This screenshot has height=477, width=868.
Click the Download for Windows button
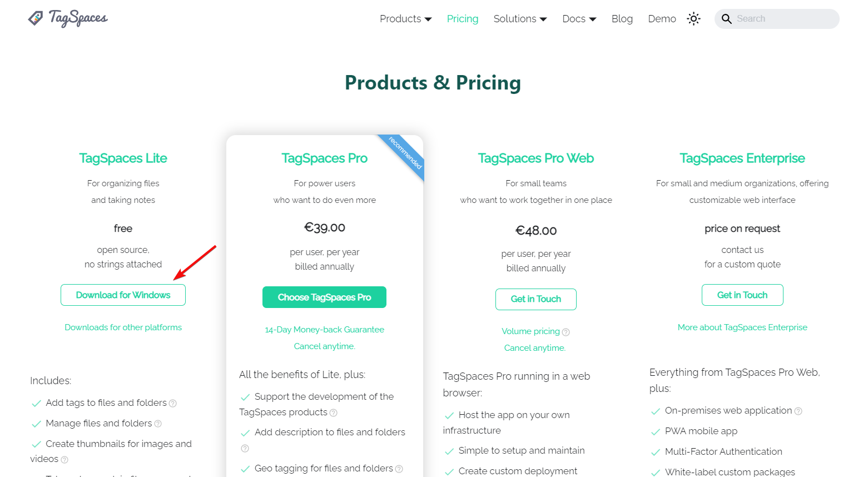pyautogui.click(x=123, y=295)
